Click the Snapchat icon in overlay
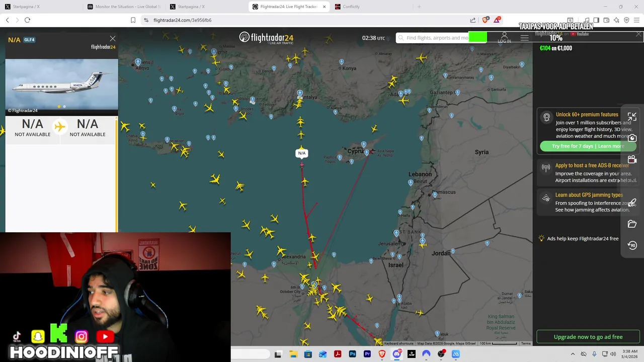This screenshot has height=362, width=644. 38,336
